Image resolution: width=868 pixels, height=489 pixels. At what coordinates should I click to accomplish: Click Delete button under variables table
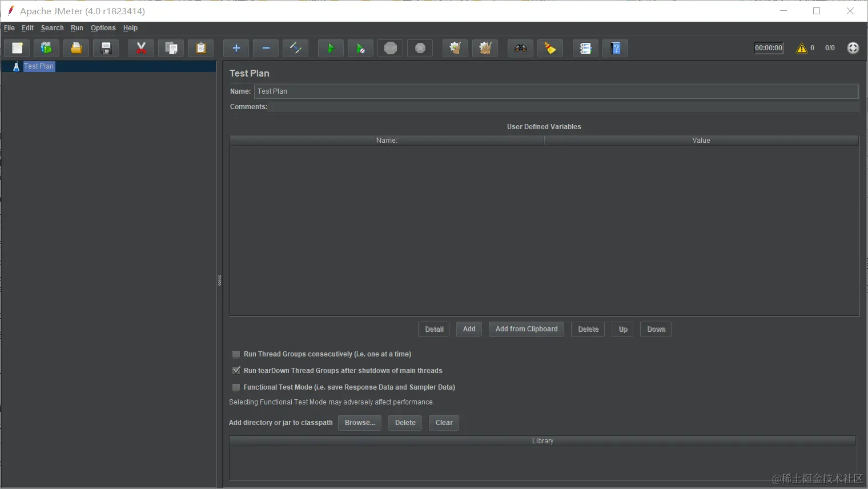tap(588, 330)
